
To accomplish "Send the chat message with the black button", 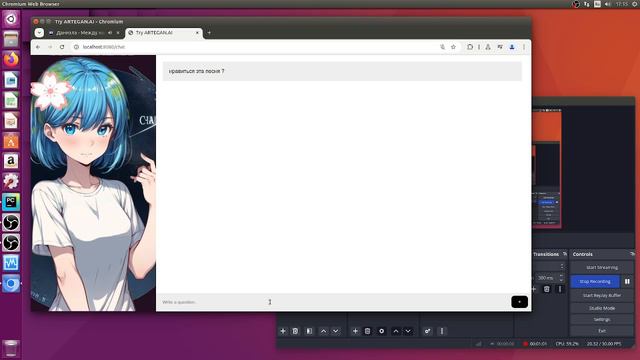I will click(x=519, y=302).
